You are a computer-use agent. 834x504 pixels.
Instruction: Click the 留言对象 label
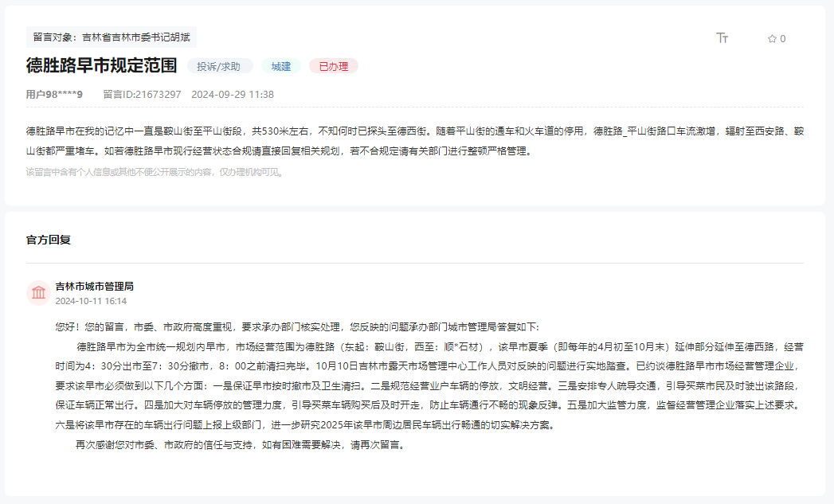[x=50, y=36]
